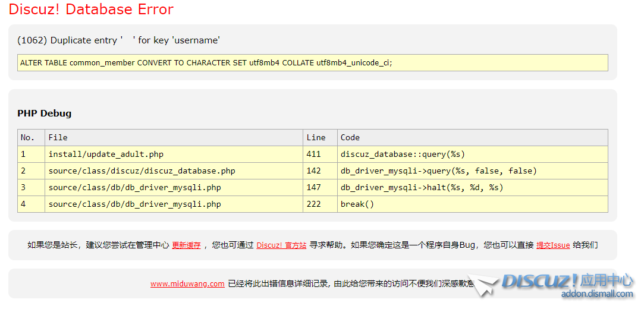The width and height of the screenshot is (644, 309).
Task: Click the Discuz! Database Error heading
Action: tap(91, 9)
